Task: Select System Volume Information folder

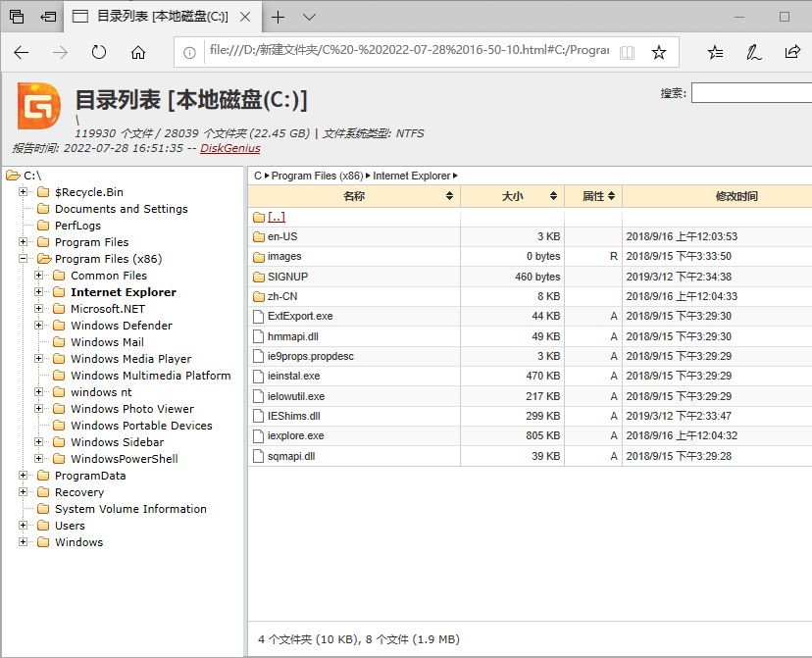Action: 130,508
